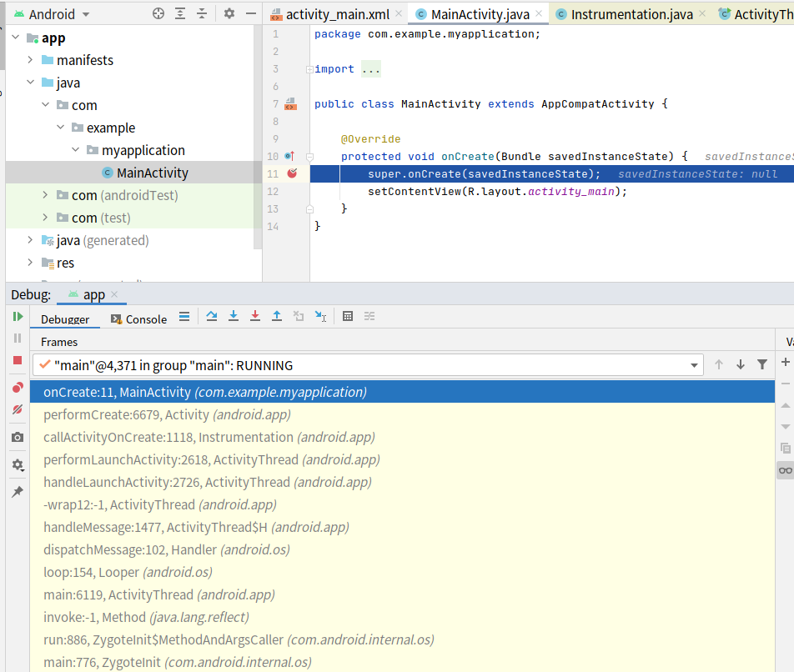Click the Step Over debugger icon
Image resolution: width=794 pixels, height=672 pixels.
pos(212,317)
